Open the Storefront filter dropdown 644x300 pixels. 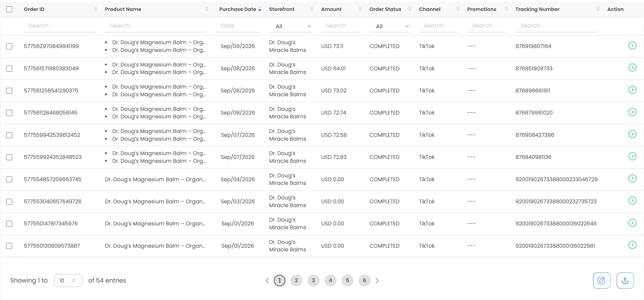coord(290,26)
